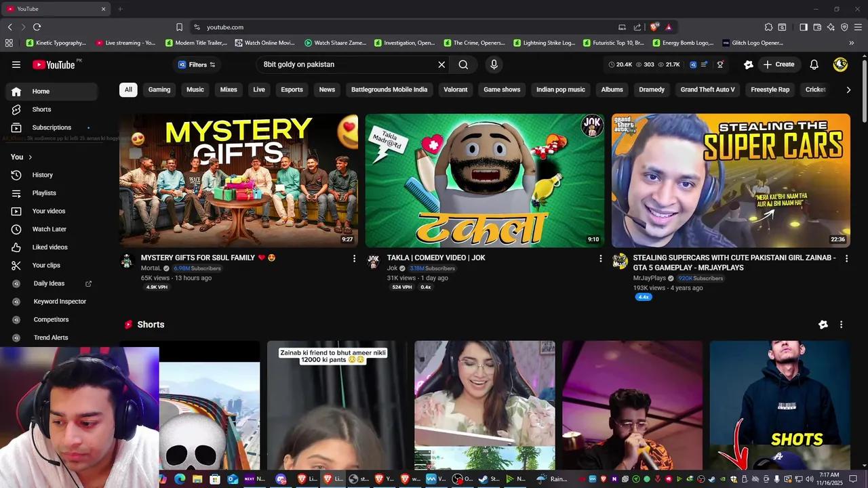868x488 pixels.
Task: Go back with the browser back arrow
Action: pyautogui.click(x=9, y=27)
